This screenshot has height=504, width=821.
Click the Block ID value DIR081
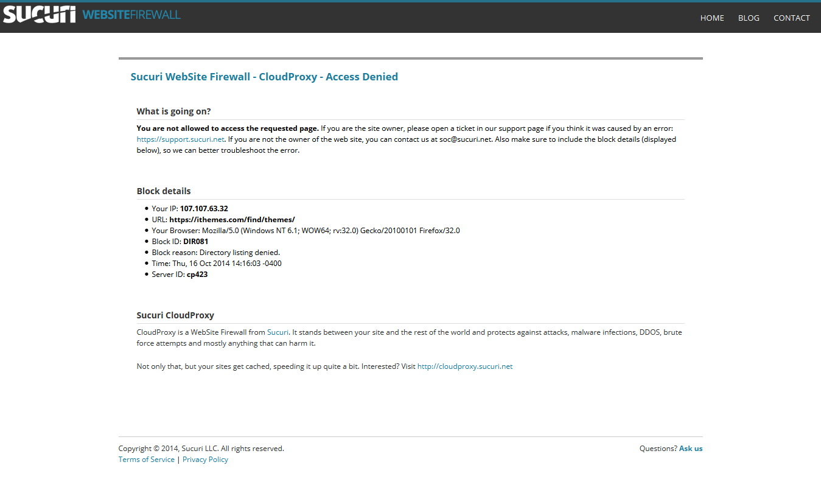tap(196, 242)
